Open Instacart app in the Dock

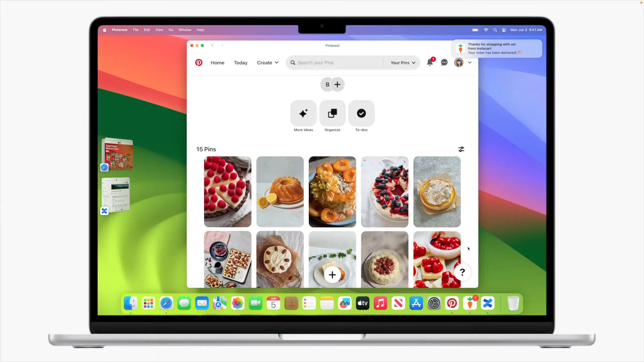pos(470,304)
